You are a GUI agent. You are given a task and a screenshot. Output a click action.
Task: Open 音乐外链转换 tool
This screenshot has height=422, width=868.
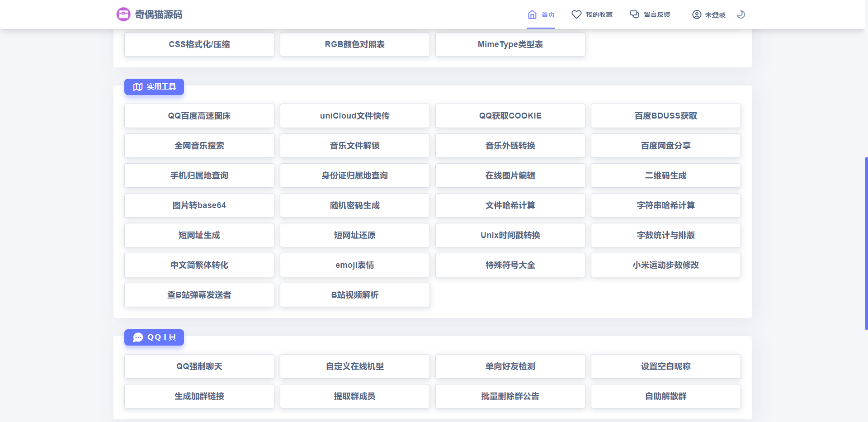click(510, 146)
